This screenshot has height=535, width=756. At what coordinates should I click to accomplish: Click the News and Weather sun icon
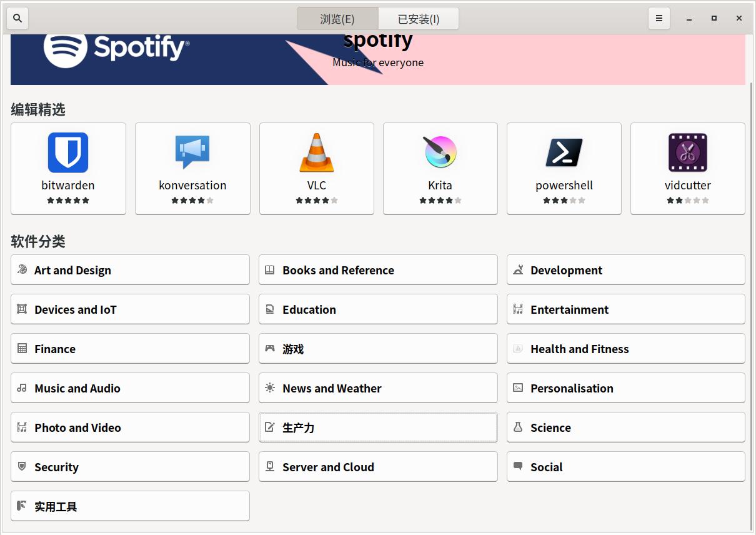270,388
